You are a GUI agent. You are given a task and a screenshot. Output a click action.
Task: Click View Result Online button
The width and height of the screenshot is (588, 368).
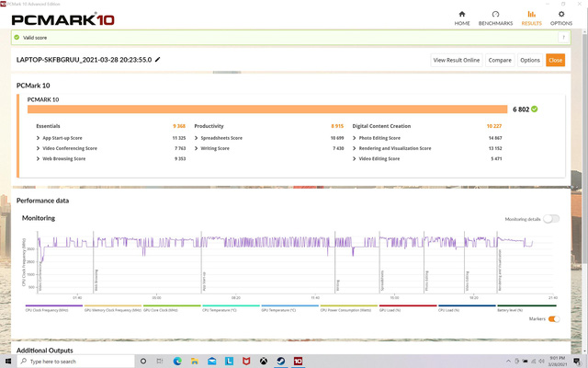[457, 60]
